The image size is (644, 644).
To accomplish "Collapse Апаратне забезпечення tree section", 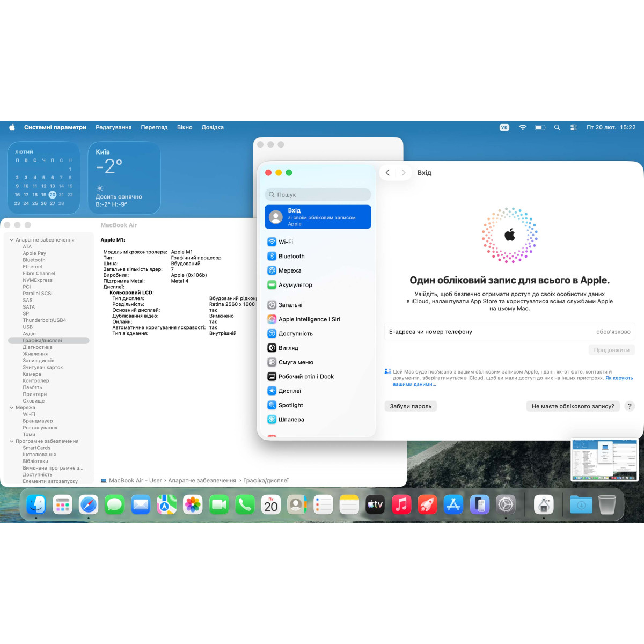I will click(x=11, y=240).
